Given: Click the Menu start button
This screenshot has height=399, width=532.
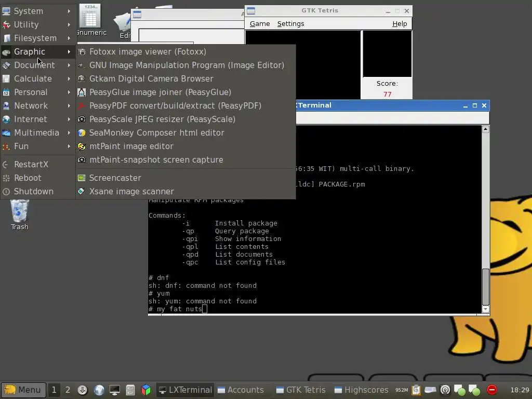Looking at the screenshot, I should point(23,390).
